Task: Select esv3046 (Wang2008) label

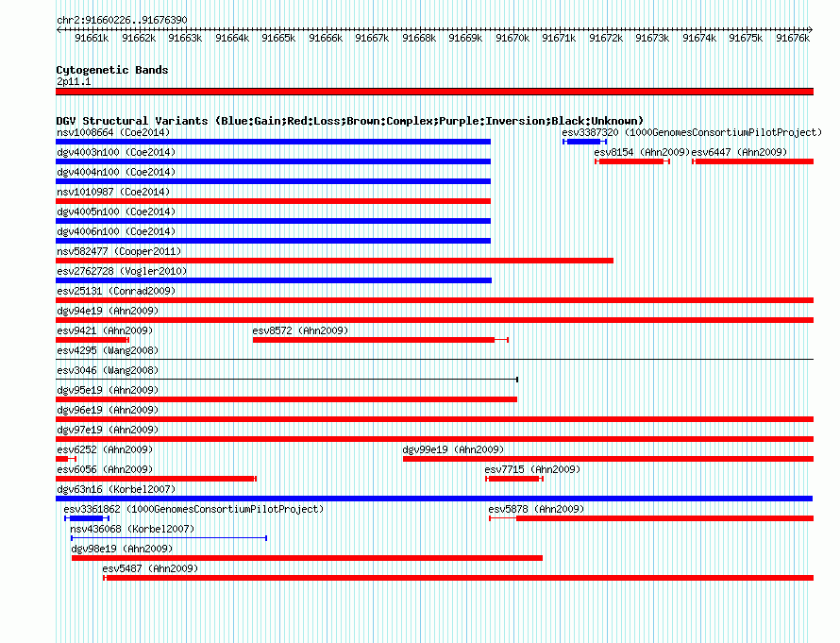Action: (108, 370)
